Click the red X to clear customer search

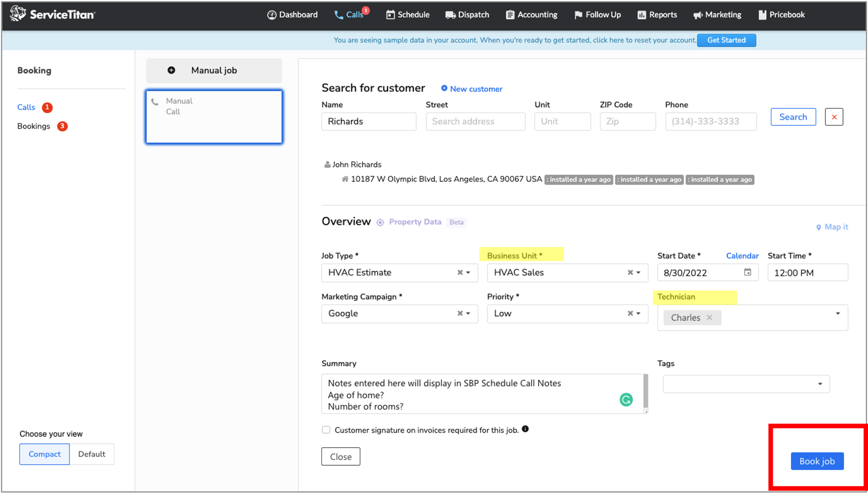click(x=834, y=117)
